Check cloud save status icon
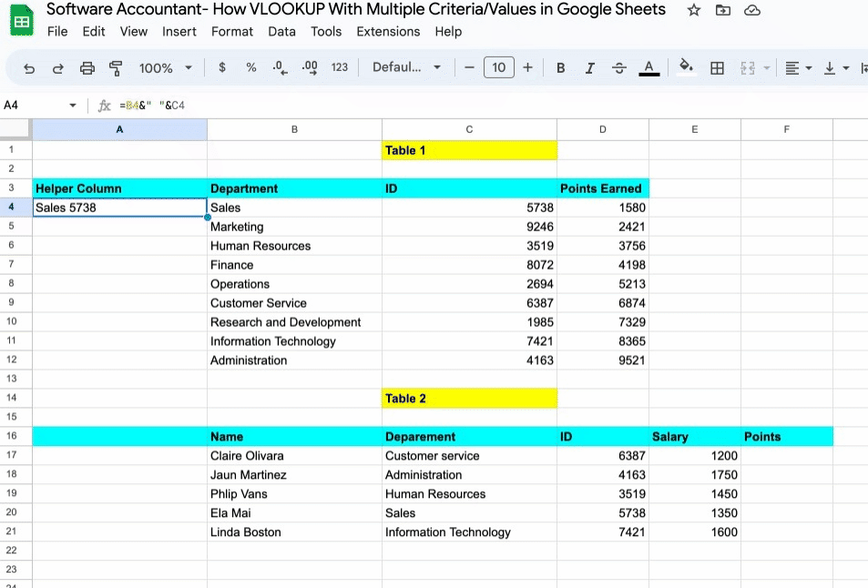The width and height of the screenshot is (868, 588). [x=751, y=10]
